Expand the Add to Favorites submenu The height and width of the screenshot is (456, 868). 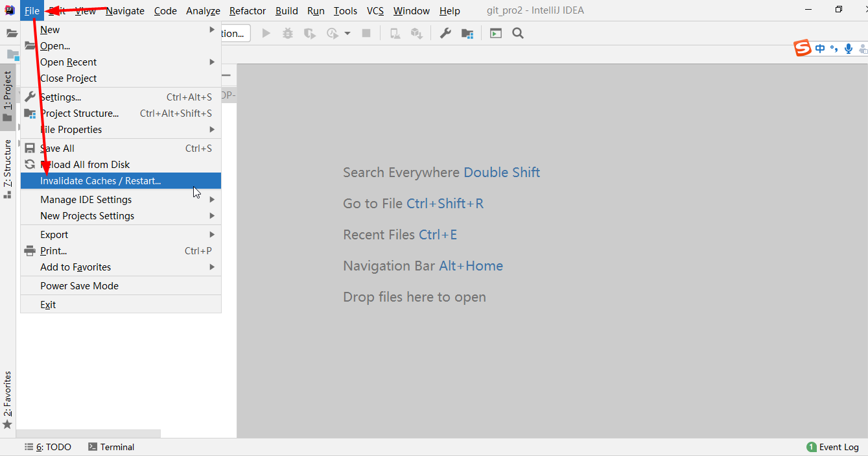(x=121, y=267)
